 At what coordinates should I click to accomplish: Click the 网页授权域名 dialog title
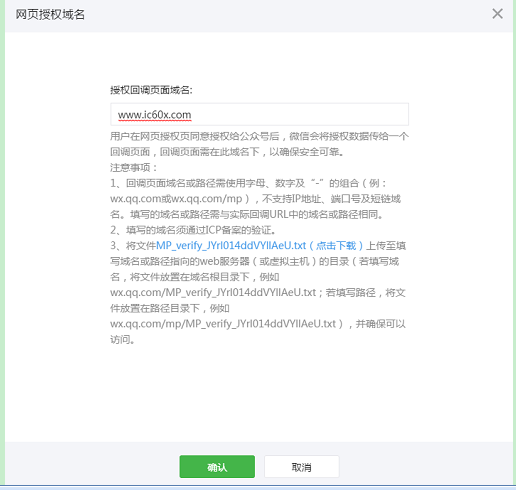coord(50,15)
